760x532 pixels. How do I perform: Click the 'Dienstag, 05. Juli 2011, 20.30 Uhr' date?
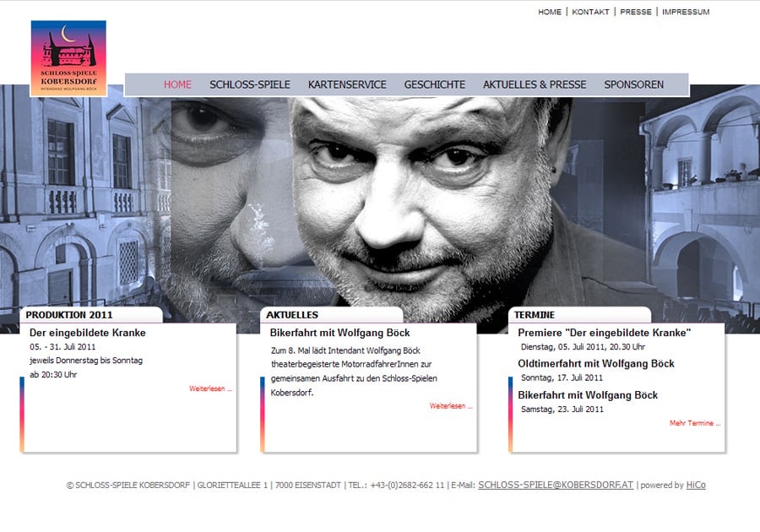[583, 347]
